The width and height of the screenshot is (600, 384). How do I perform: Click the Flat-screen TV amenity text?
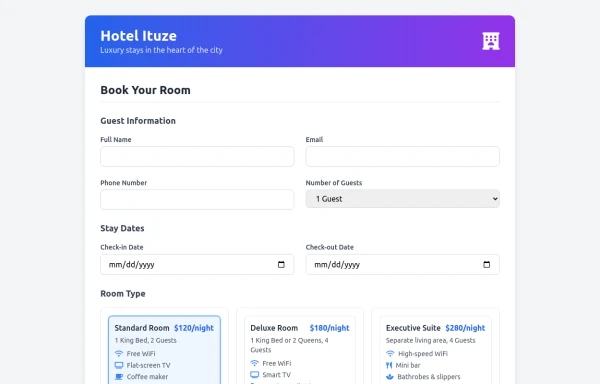[x=148, y=365]
